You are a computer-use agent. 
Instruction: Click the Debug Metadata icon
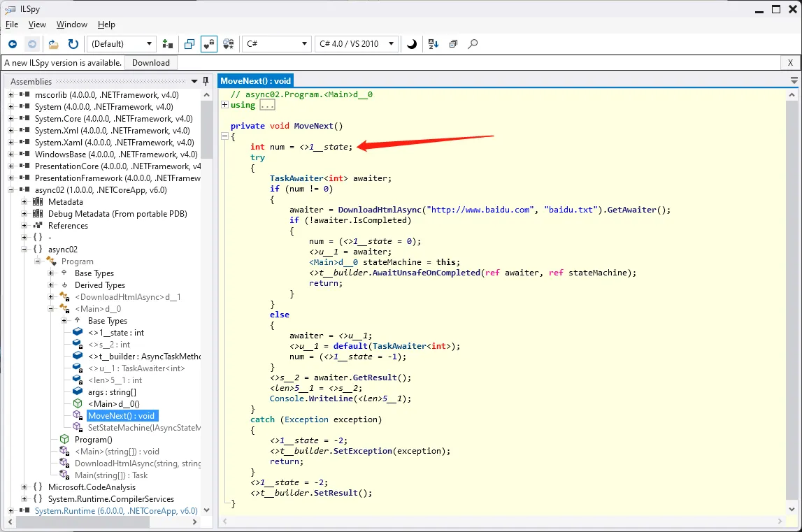[38, 214]
